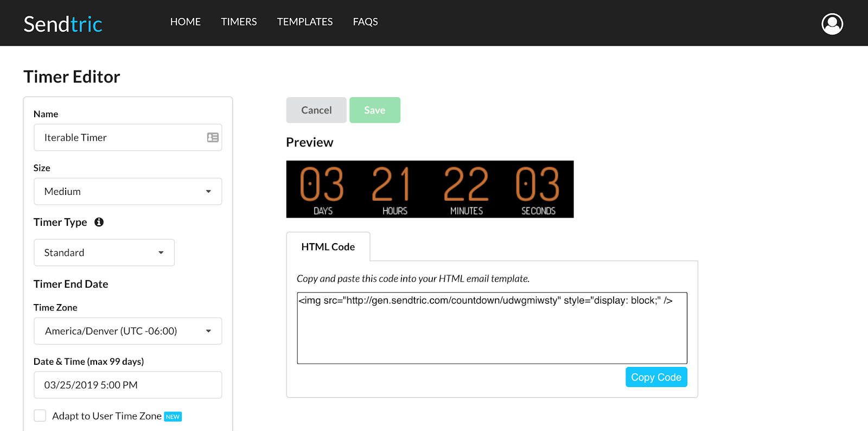Click the countdown timer preview image
Image resolution: width=868 pixels, height=431 pixels.
430,189
